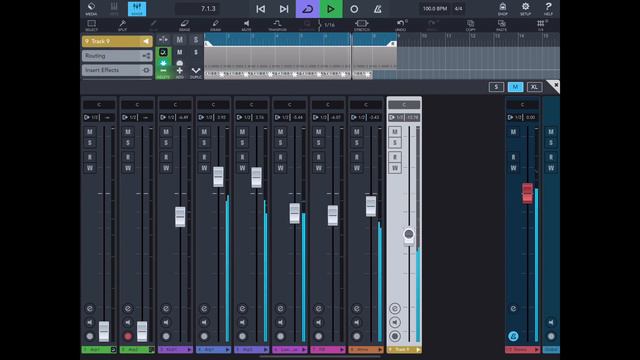Toggle the purple cycle loop button
The width and height of the screenshot is (640, 360).
click(307, 9)
